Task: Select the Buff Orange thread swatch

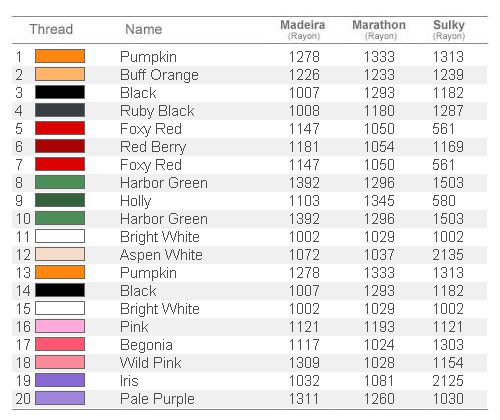Action: click(60, 74)
